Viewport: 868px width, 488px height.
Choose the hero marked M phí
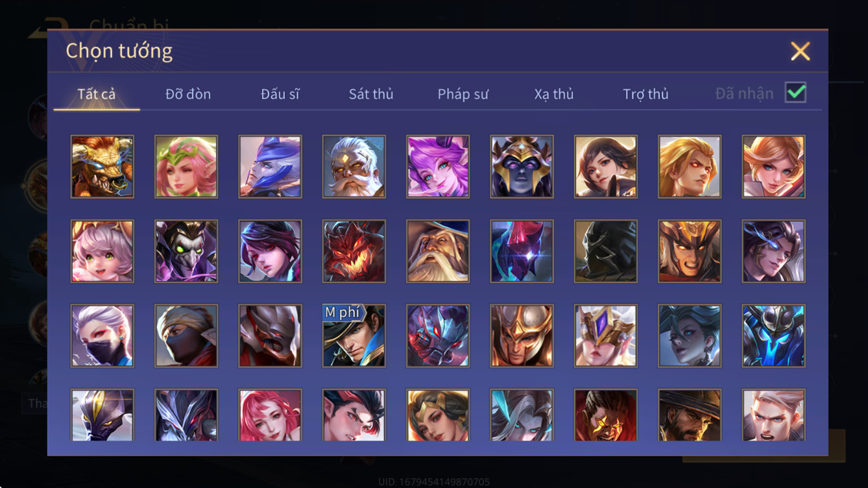(x=354, y=336)
